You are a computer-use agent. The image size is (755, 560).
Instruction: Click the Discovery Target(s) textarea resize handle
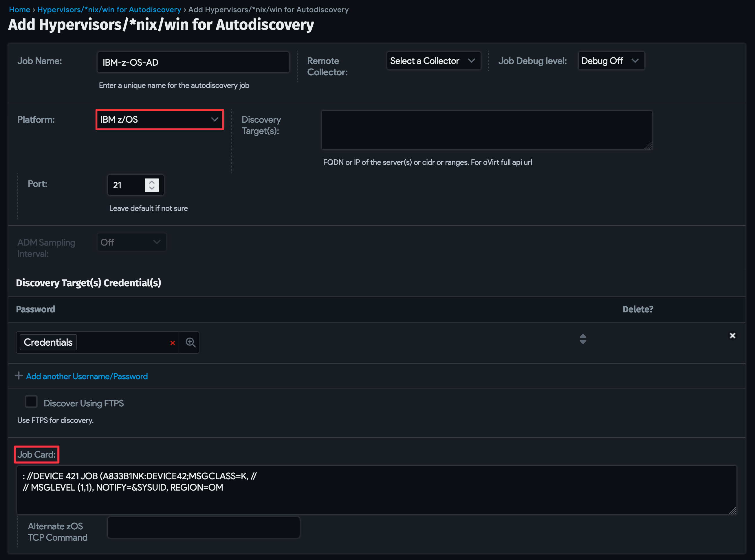pos(648,146)
